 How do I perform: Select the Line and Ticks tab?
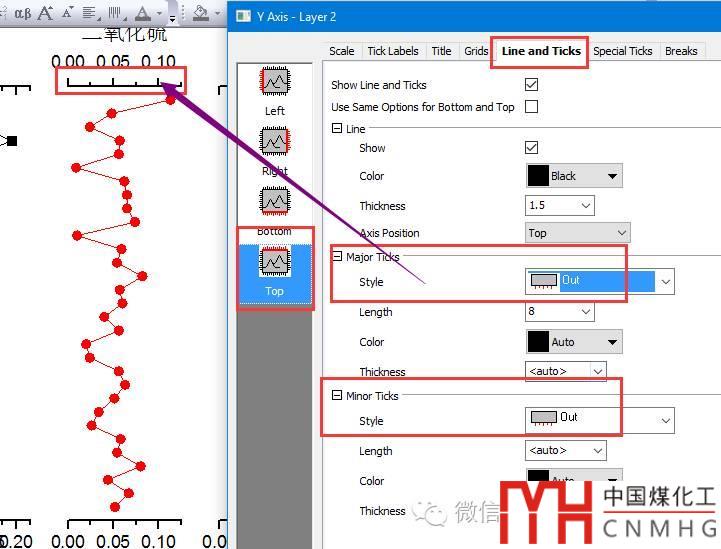(541, 51)
